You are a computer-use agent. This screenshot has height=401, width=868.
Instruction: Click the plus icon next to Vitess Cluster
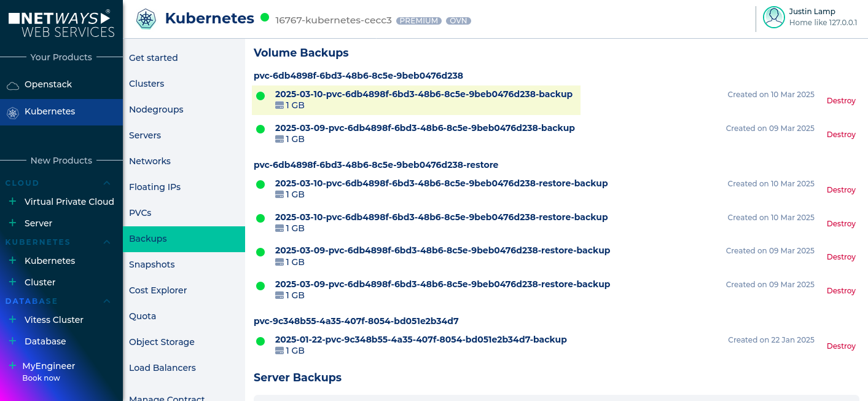click(x=12, y=319)
